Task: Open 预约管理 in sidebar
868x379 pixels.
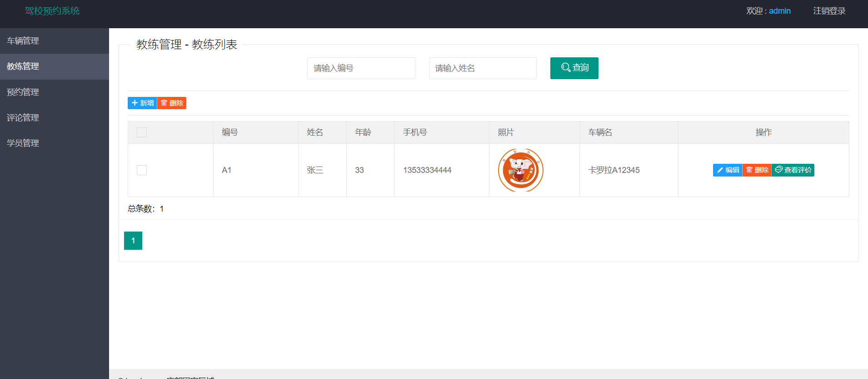Action: pos(55,92)
